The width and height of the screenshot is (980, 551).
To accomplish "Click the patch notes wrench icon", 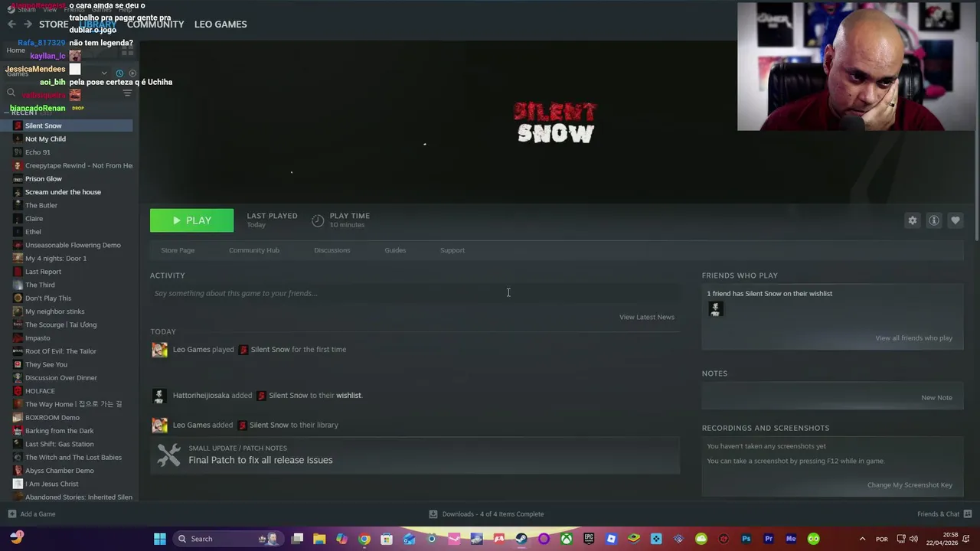I will [168, 455].
